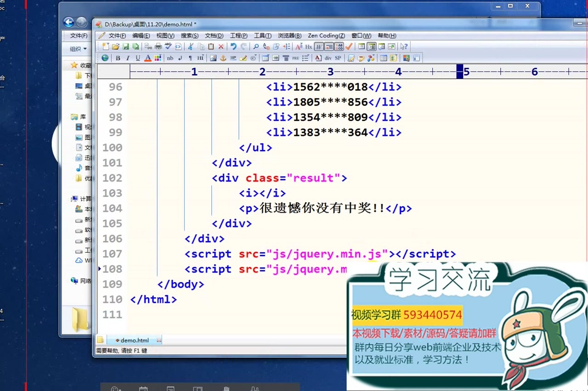This screenshot has height=391, width=588.
Task: Click line number 102 in the gutter
Action: tap(112, 178)
